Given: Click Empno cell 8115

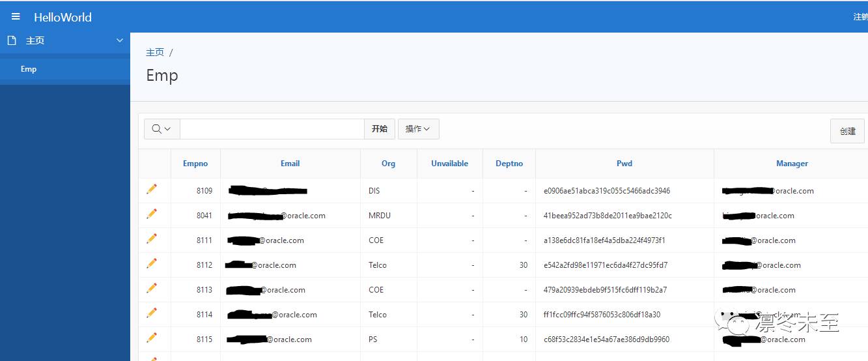Looking at the screenshot, I should tap(204, 339).
